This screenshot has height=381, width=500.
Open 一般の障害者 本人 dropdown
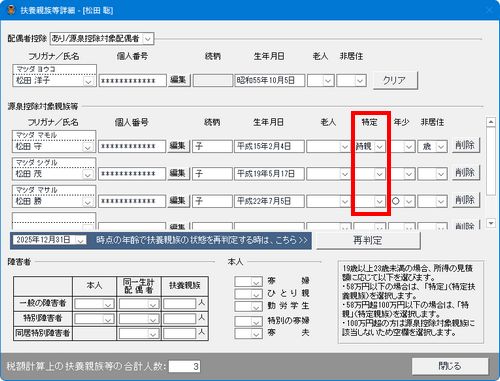click(x=108, y=304)
